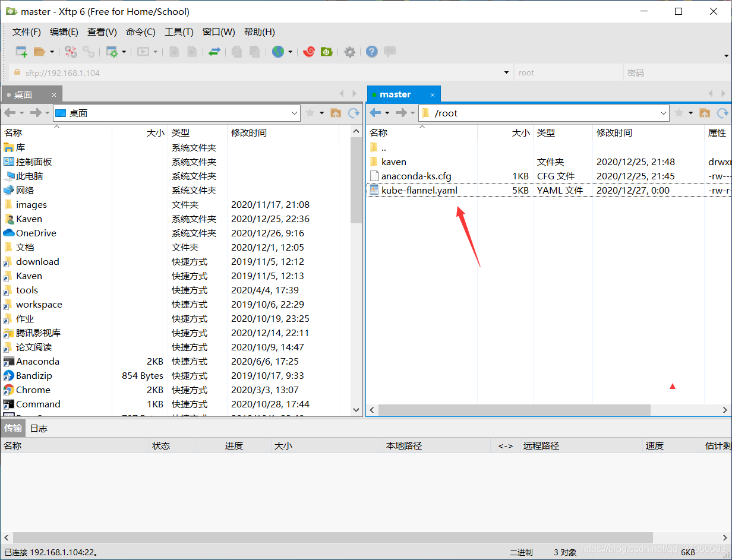The height and width of the screenshot is (560, 732).
Task: Expand the remote /root path dropdown
Action: (x=664, y=113)
